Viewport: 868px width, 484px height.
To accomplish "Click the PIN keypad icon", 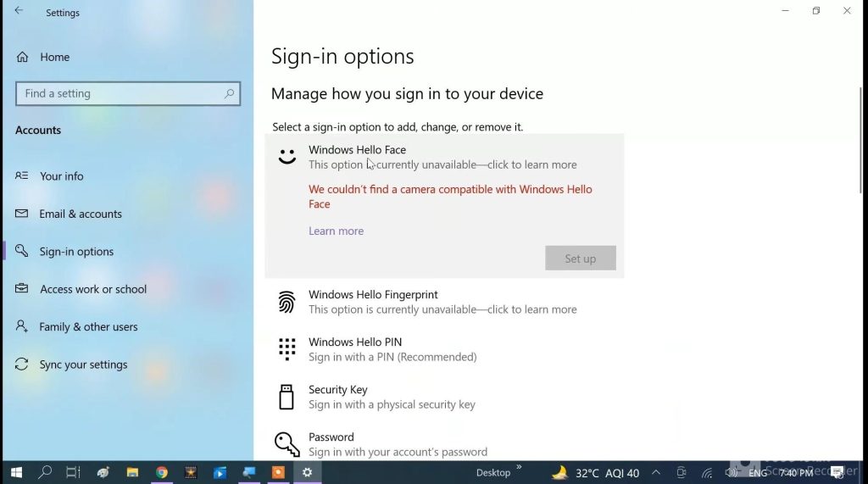I will pyautogui.click(x=287, y=349).
